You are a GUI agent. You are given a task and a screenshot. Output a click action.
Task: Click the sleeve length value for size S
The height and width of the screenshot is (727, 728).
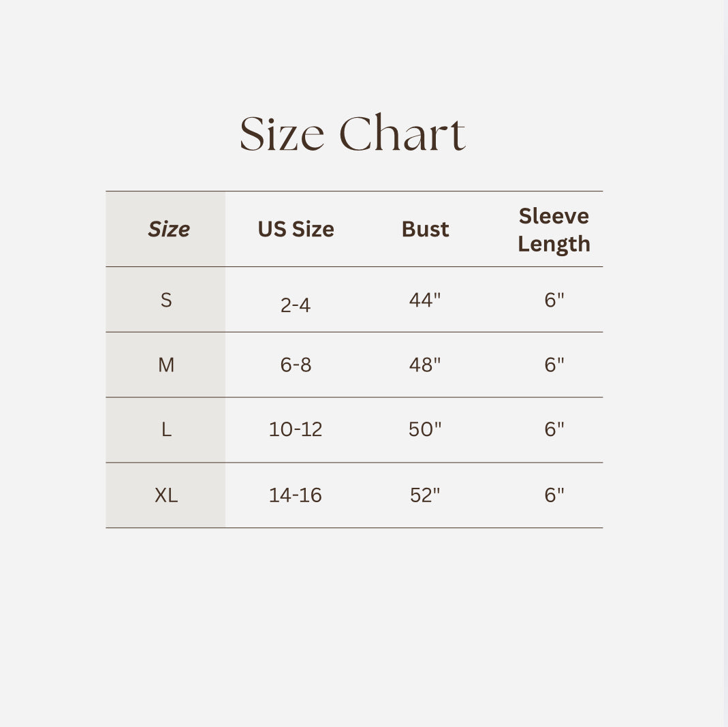pos(554,300)
